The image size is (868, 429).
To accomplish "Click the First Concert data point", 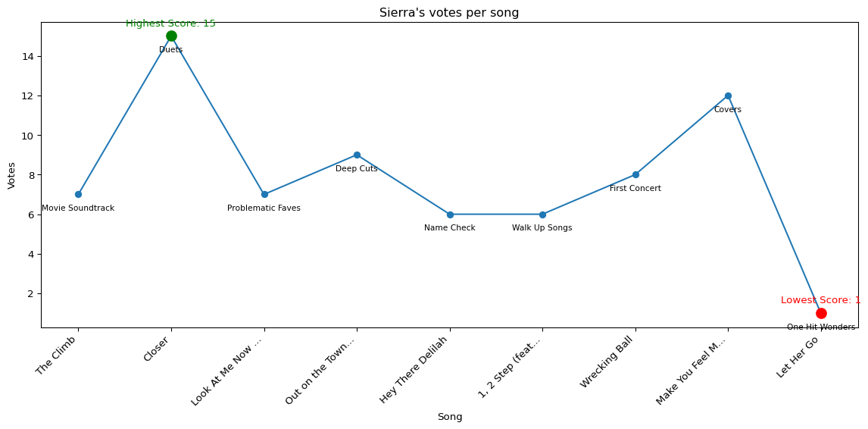I will click(x=635, y=175).
